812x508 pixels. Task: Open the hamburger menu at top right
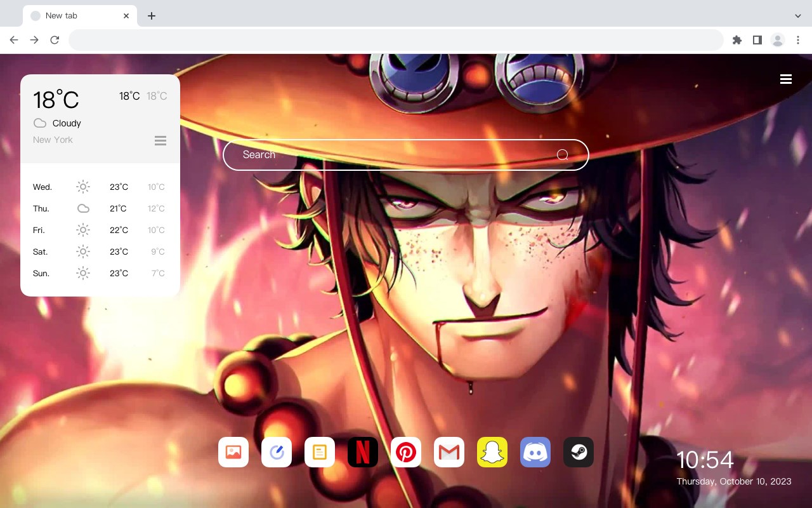[x=786, y=79]
